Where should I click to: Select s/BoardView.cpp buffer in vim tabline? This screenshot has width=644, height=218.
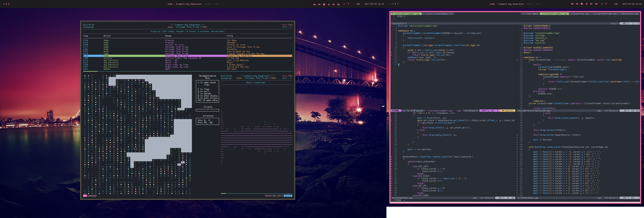[x=629, y=14]
